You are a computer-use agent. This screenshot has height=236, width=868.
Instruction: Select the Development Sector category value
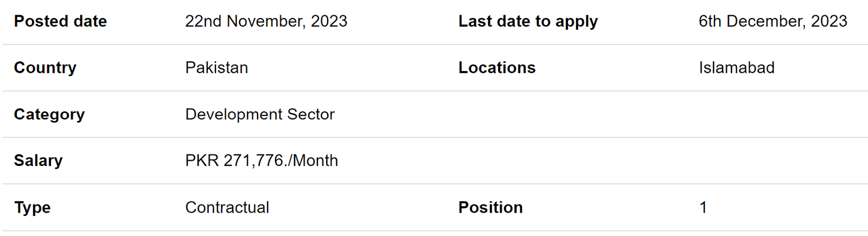(260, 114)
